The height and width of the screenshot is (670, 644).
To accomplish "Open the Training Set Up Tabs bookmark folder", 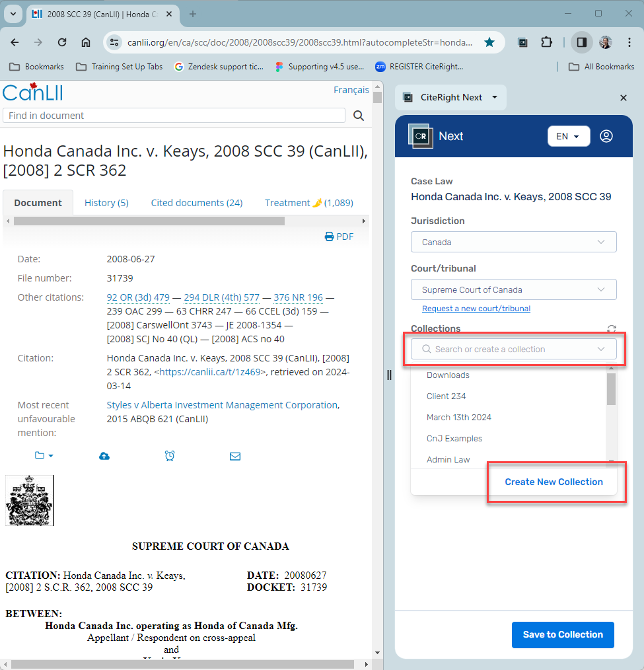I will click(x=119, y=67).
